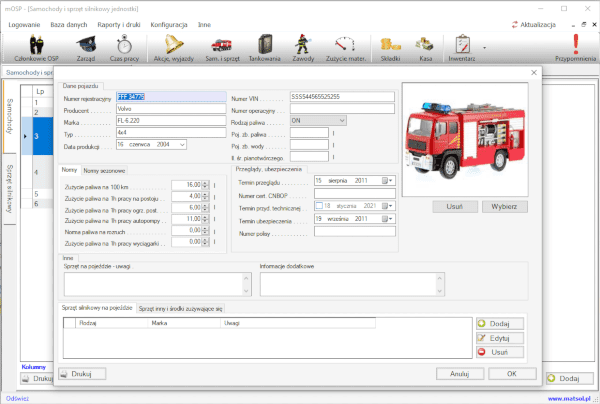Switch to Sprzęt inny i środki zużywające się tab
The width and height of the screenshot is (600, 404).
[x=180, y=308]
